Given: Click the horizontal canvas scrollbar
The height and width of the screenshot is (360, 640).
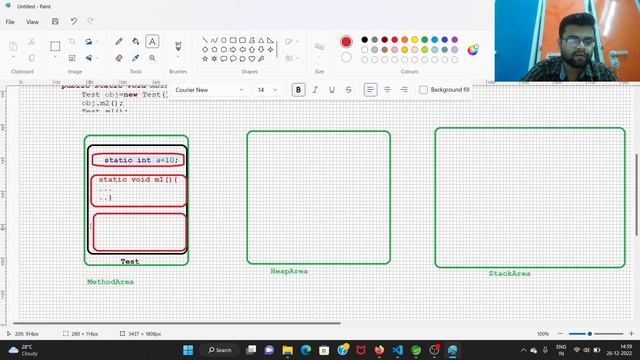Looking at the screenshot, I should click(177, 323).
